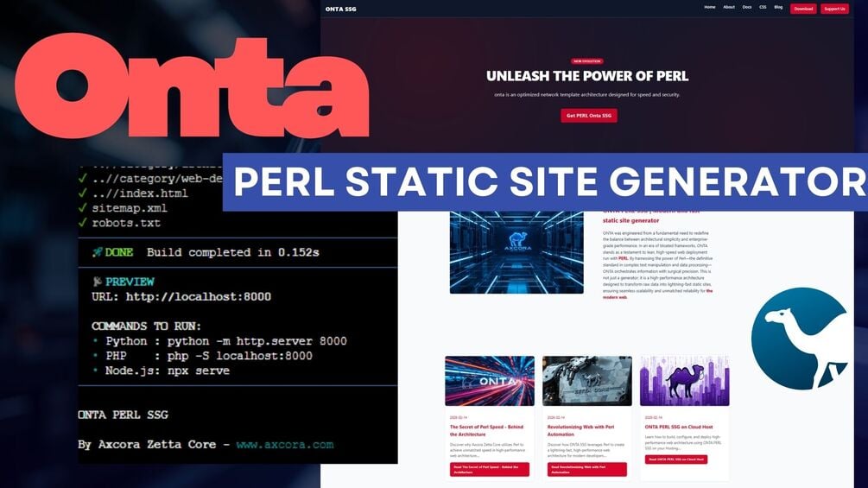This screenshot has height=488, width=868.
Task: Open the CSS nav link
Action: pos(763,7)
